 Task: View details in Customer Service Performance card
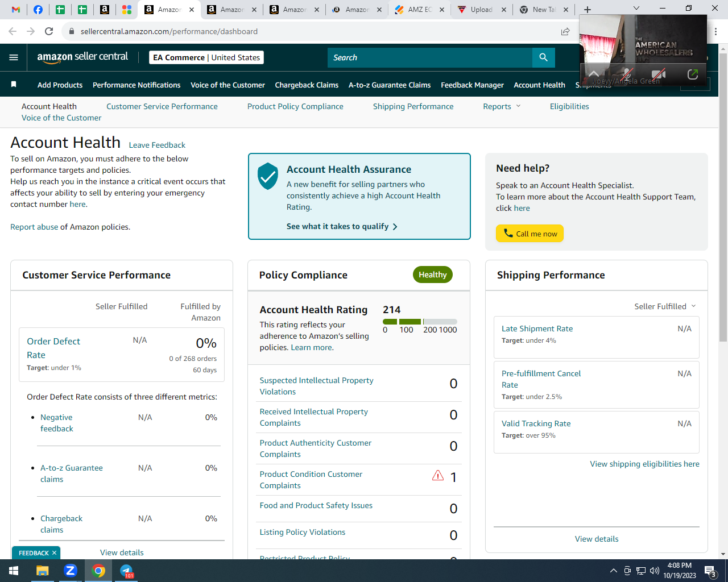click(x=122, y=552)
